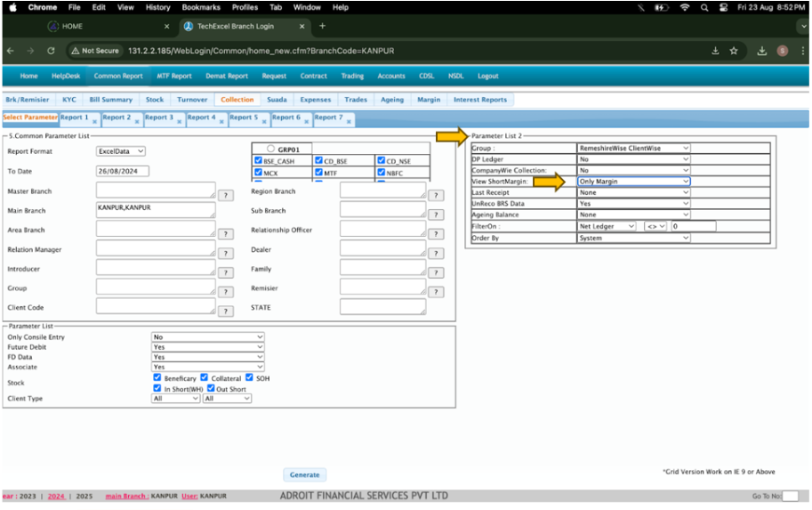
Task: Toggle the Collateral stock checkbox
Action: pos(205,378)
